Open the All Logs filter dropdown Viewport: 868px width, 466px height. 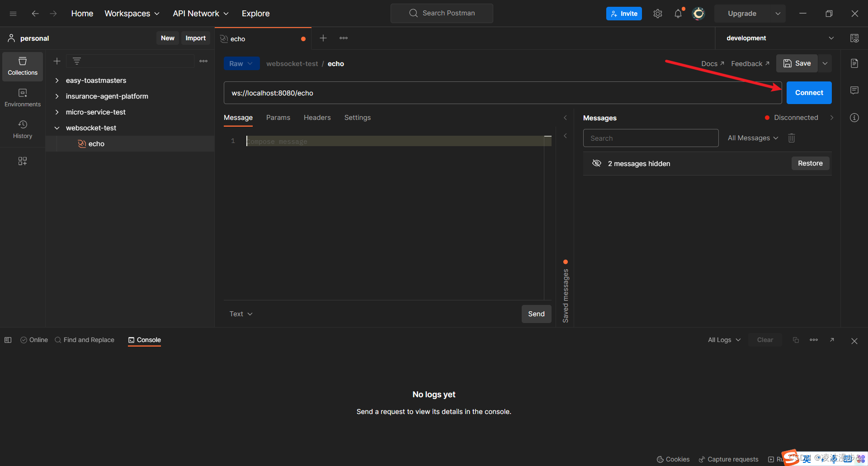point(724,340)
